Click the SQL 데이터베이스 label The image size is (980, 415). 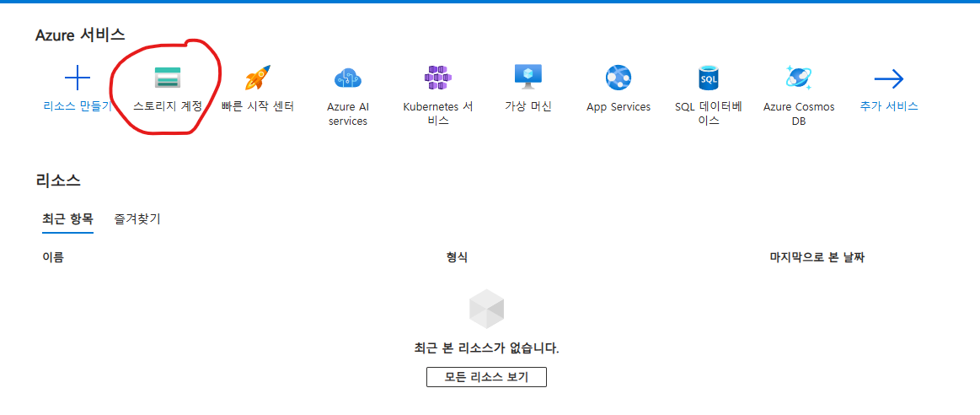(708, 114)
